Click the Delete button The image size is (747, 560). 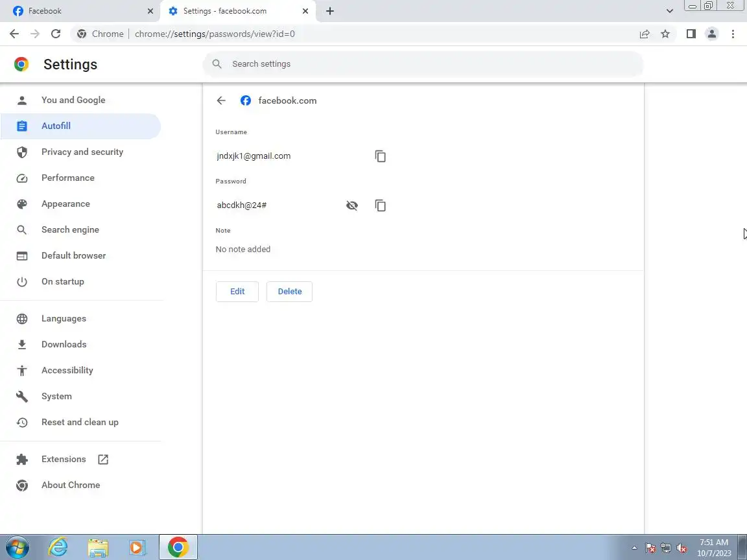tap(289, 292)
